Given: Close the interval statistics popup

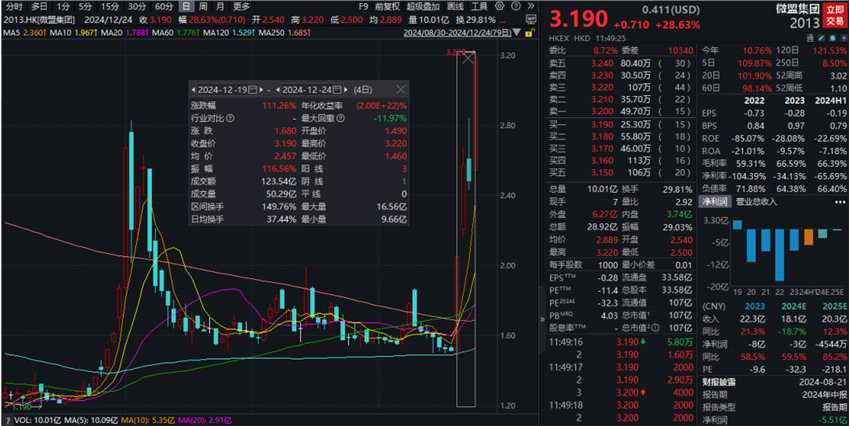Looking at the screenshot, I should [401, 89].
